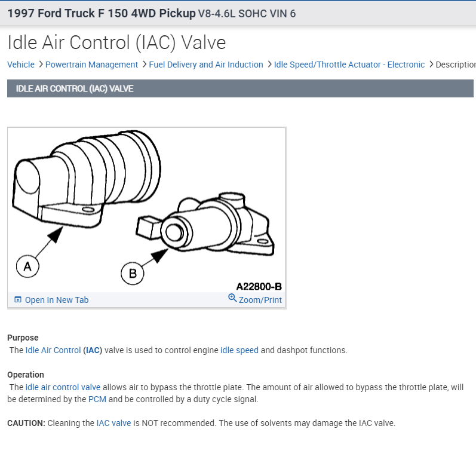Click the Open In New Tab link text
Image resolution: width=476 pixels, height=472 pixels.
tap(57, 300)
